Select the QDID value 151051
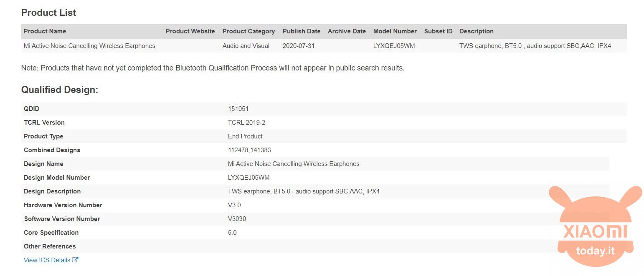 [238, 109]
